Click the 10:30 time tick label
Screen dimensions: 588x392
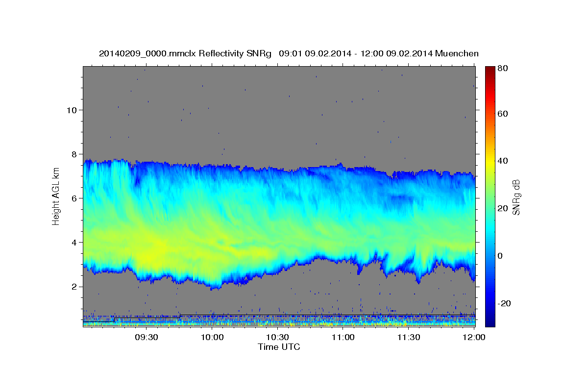277,337
